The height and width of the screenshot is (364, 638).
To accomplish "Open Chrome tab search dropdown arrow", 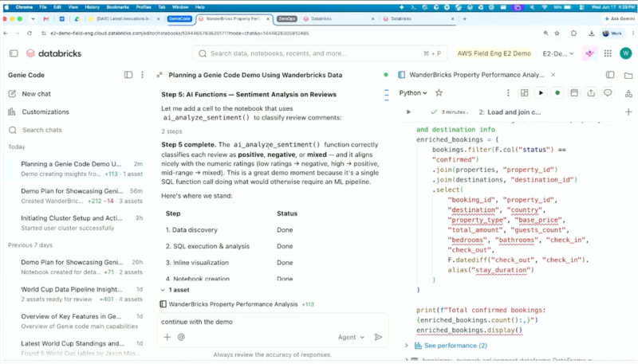I will 33,18.
